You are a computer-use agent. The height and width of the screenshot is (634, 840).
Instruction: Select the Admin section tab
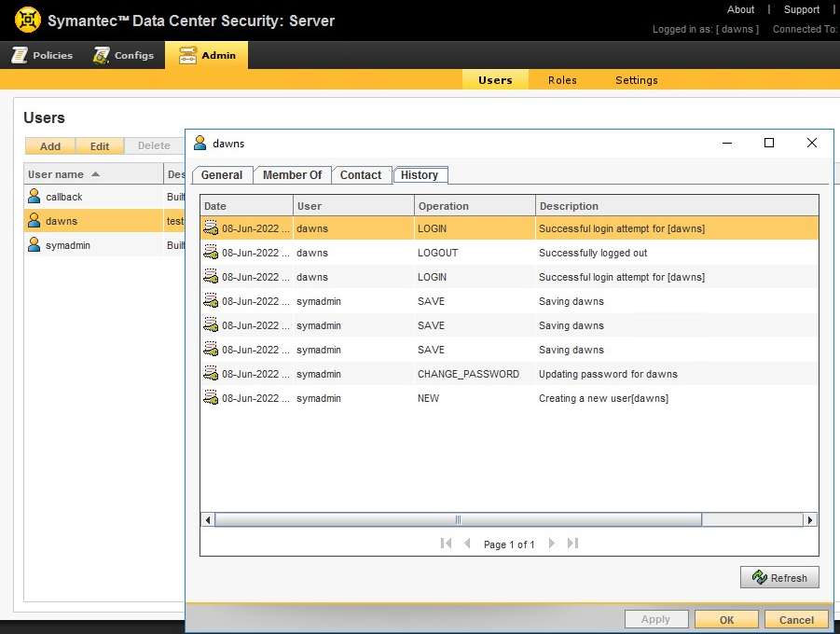[207, 55]
